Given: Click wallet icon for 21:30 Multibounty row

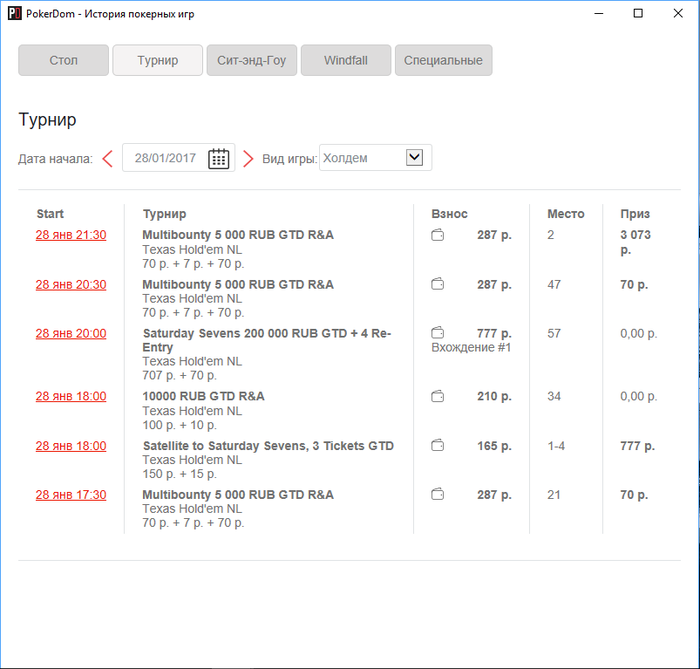Looking at the screenshot, I should (x=438, y=235).
